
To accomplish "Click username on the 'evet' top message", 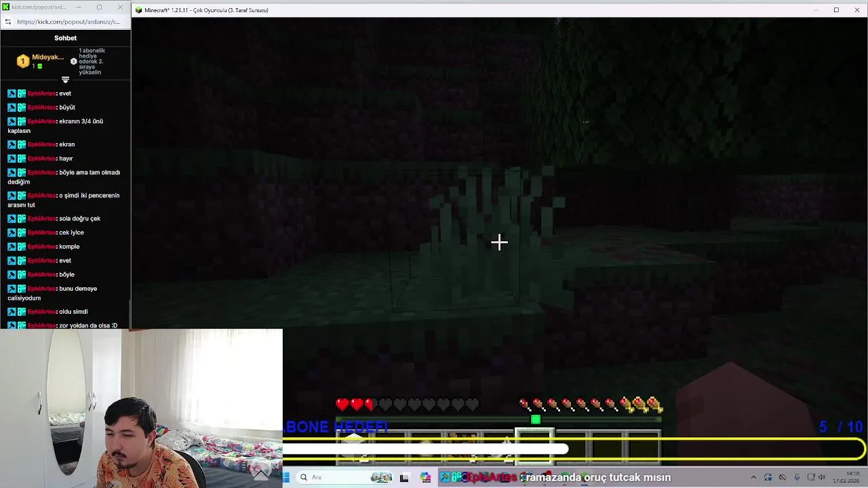I will (41, 94).
